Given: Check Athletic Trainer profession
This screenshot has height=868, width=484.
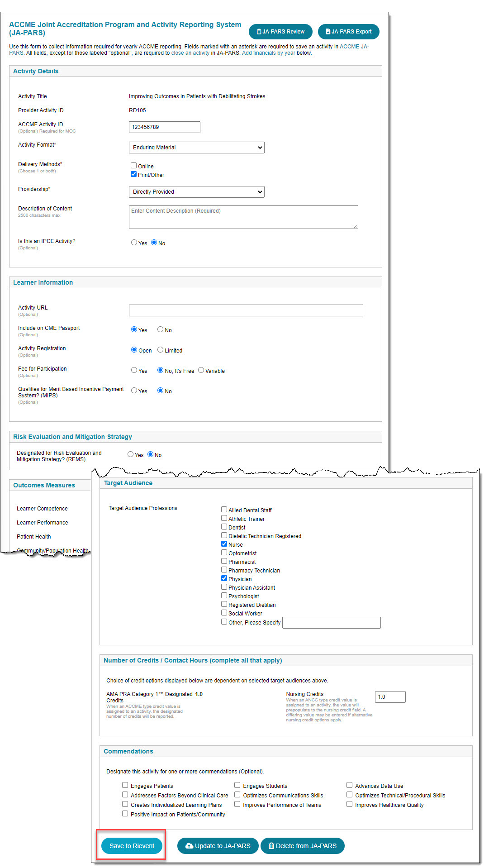Looking at the screenshot, I should [x=224, y=518].
